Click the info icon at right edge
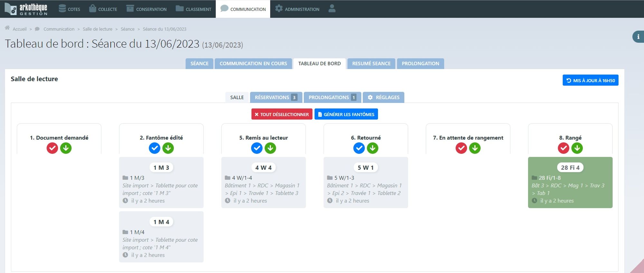Image resolution: width=644 pixels, height=273 pixels. pyautogui.click(x=638, y=37)
